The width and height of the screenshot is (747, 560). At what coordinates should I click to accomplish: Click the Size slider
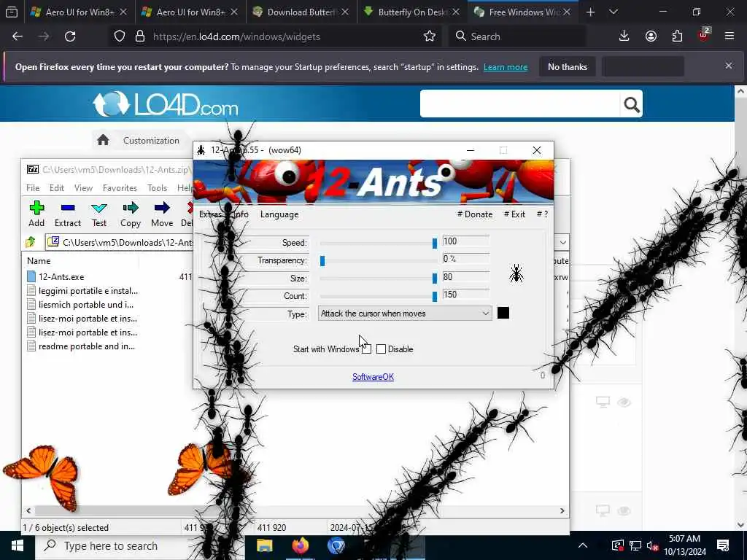click(x=379, y=278)
